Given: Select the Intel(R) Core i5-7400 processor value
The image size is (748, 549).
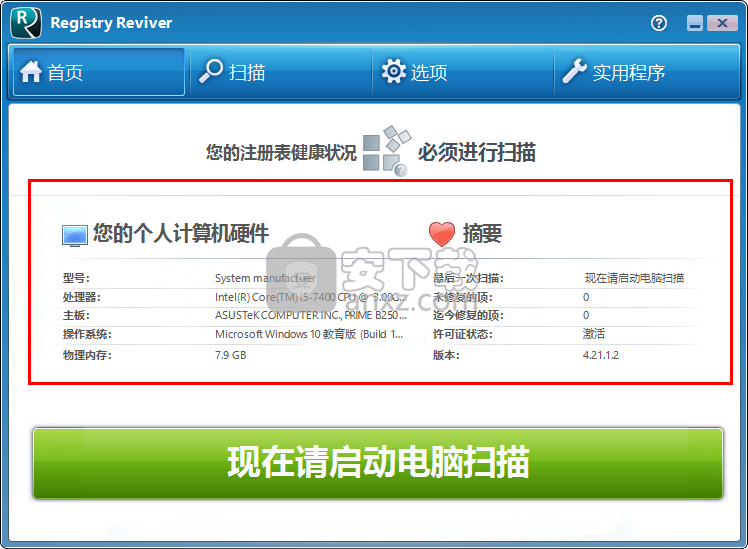Looking at the screenshot, I should click(311, 297).
